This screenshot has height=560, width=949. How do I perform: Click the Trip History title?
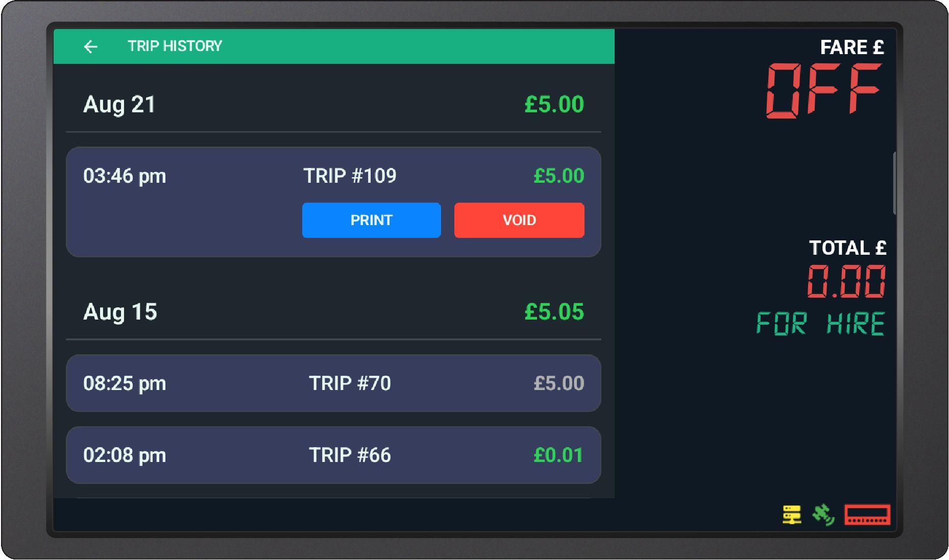pyautogui.click(x=175, y=46)
